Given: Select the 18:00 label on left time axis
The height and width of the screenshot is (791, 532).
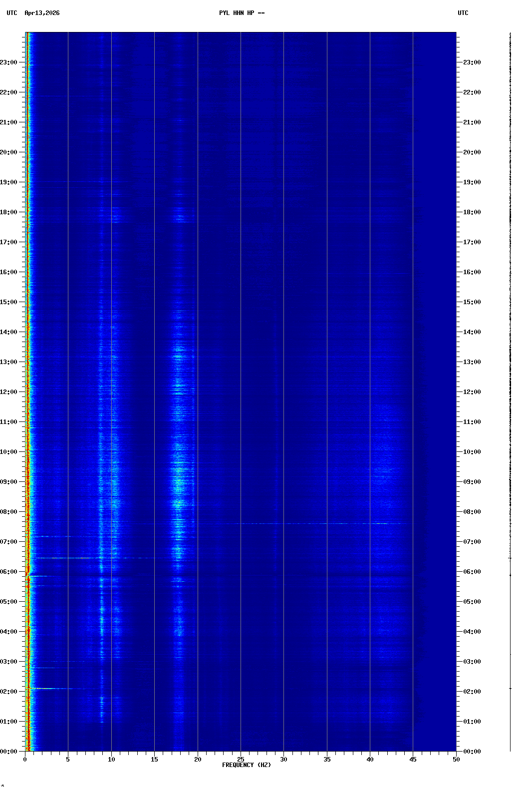Looking at the screenshot, I should click(9, 212).
